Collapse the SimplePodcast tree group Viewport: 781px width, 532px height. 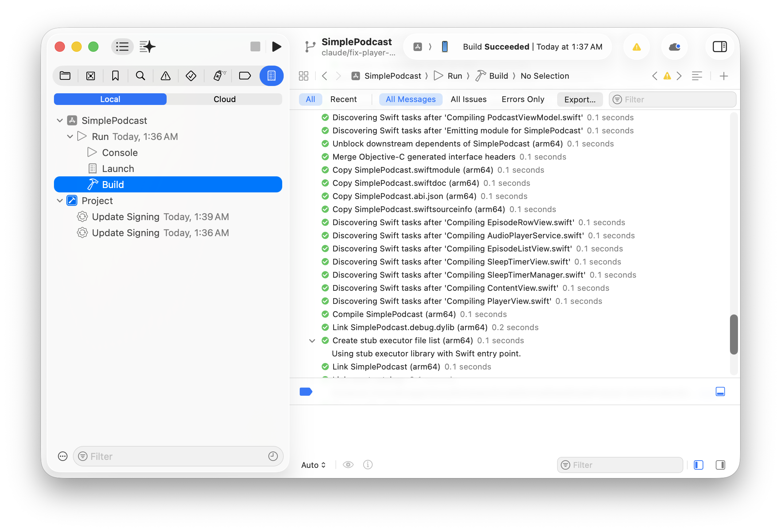tap(60, 121)
